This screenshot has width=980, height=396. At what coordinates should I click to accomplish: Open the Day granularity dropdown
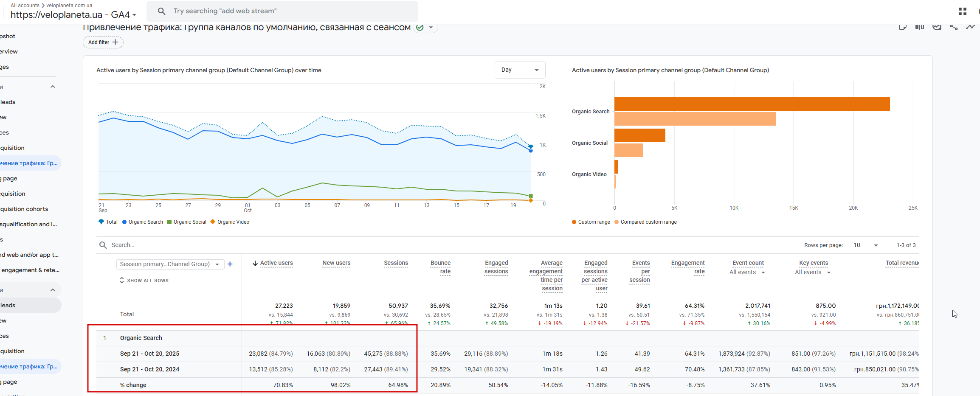[x=519, y=70]
